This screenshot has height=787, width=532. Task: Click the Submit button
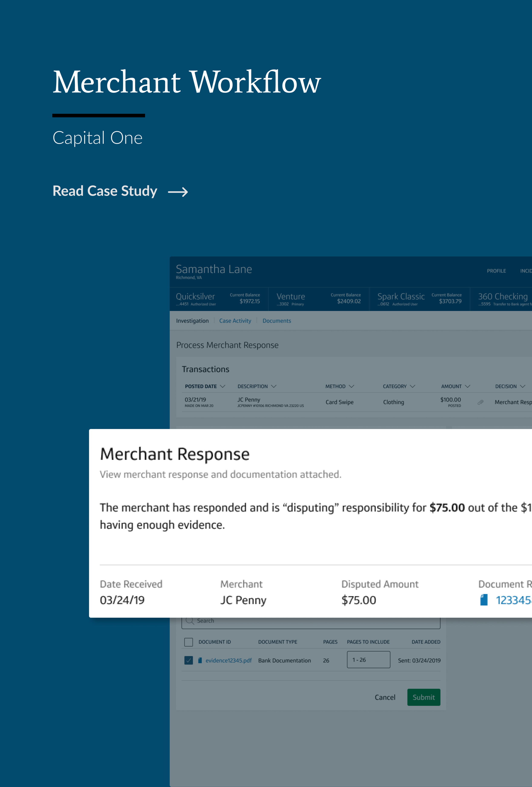(424, 697)
